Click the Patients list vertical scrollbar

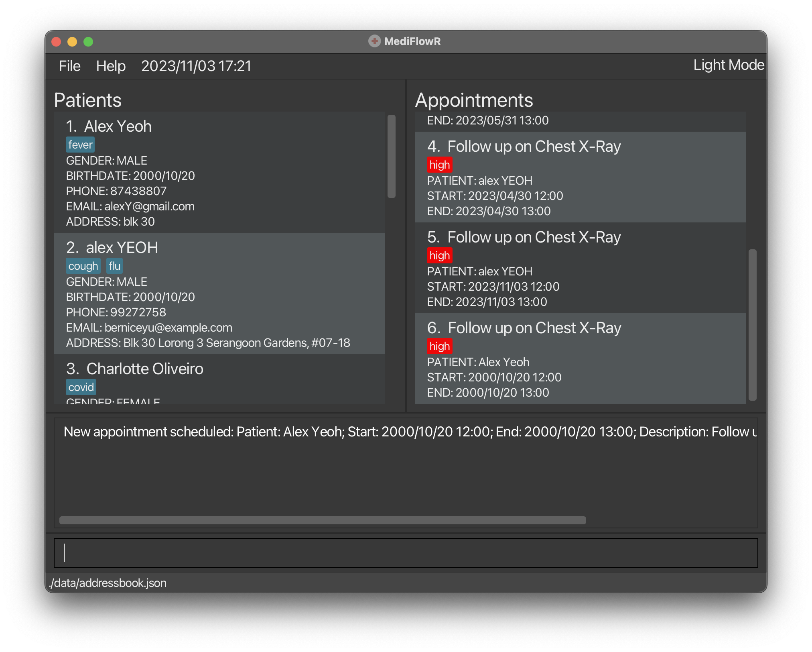[392, 157]
